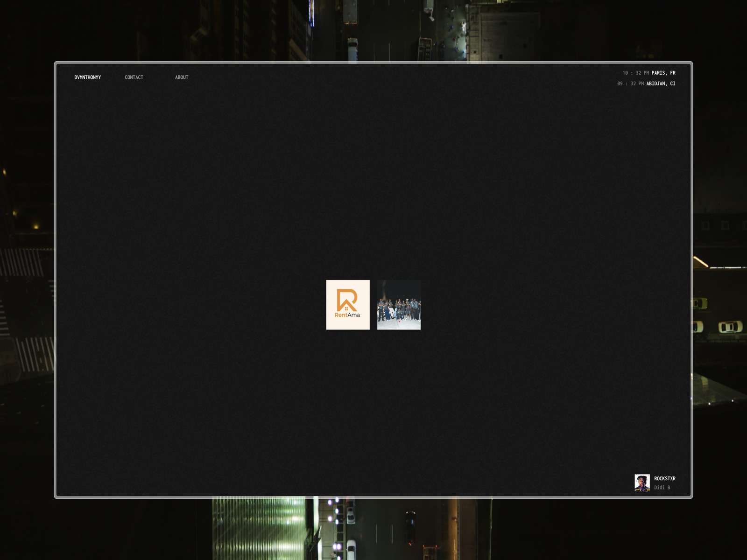Screen dimensions: 747x560
Task: Click the minutes in the Paris clock
Action: coord(638,73)
